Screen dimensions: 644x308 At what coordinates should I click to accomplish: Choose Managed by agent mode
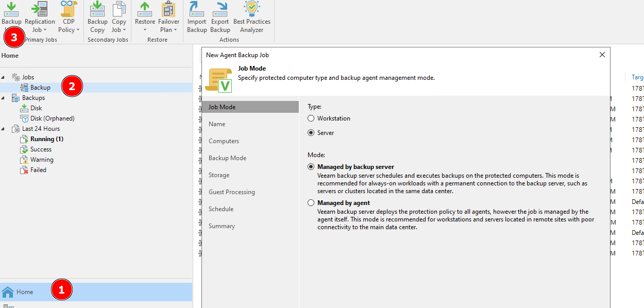tap(311, 203)
